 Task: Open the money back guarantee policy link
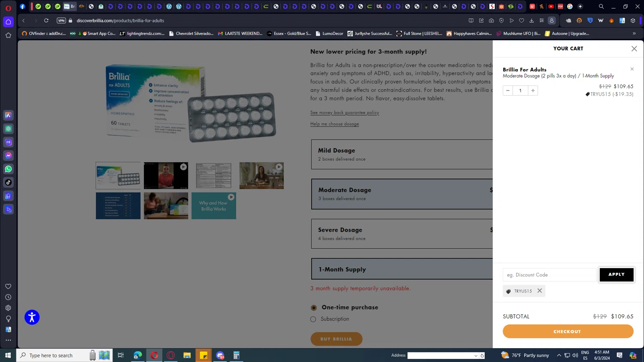[345, 112]
